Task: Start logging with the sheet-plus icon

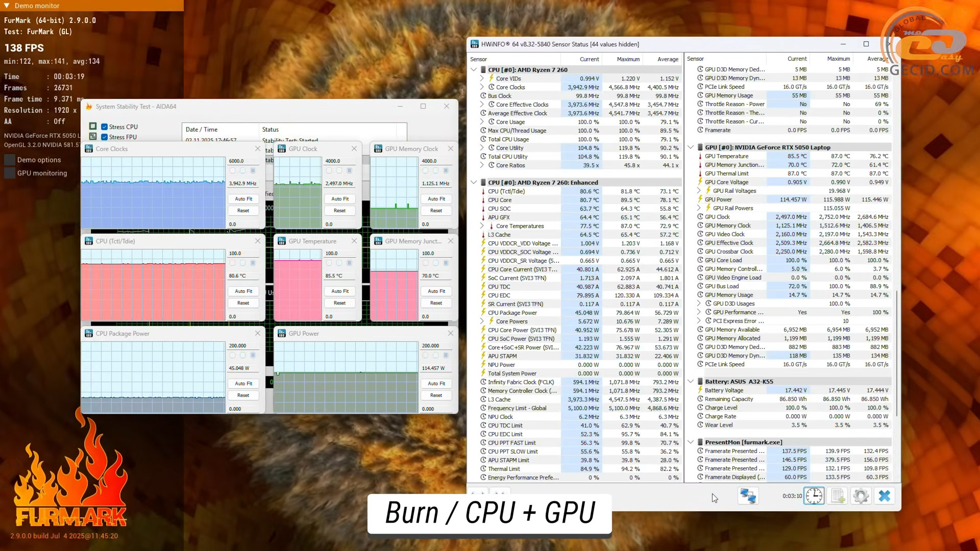Action: click(x=838, y=496)
